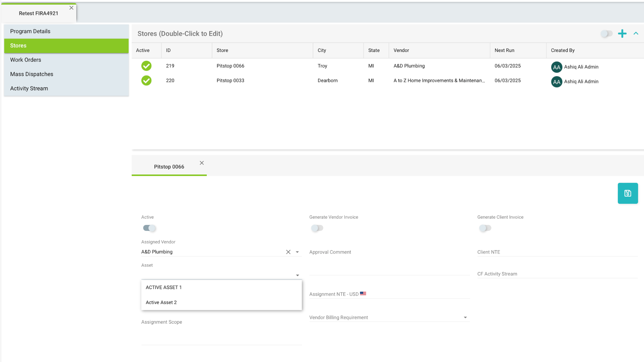Click AA avatar in row 220
The image size is (644, 362).
point(556,82)
